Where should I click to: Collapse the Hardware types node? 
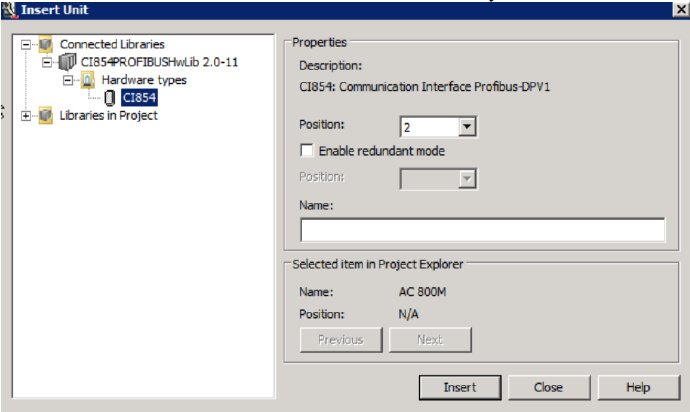[68, 80]
